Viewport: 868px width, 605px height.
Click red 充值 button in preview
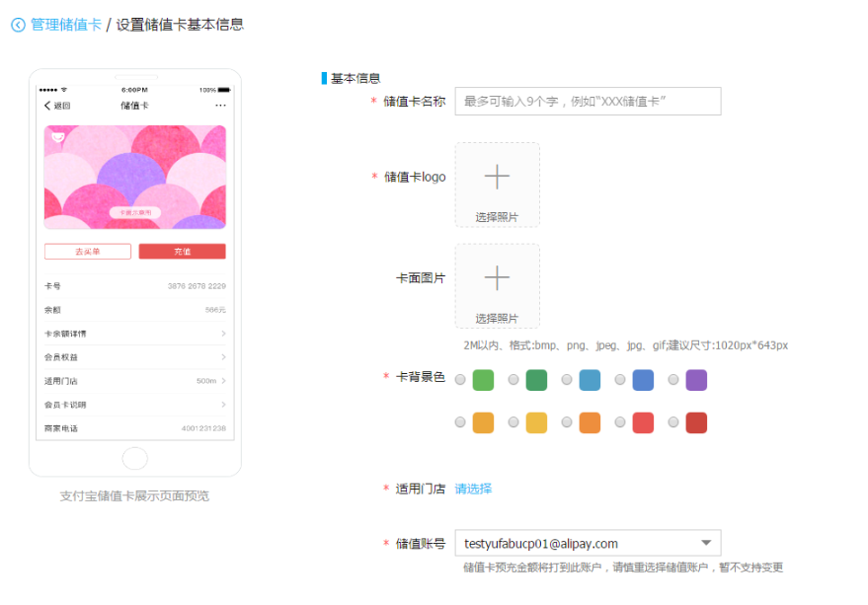pyautogui.click(x=182, y=252)
